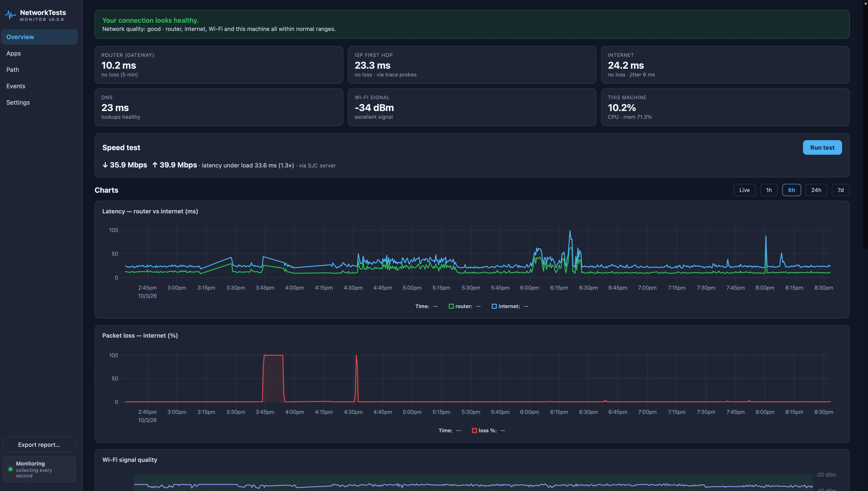The image size is (868, 491).
Task: Open the Path view
Action: pyautogui.click(x=39, y=70)
